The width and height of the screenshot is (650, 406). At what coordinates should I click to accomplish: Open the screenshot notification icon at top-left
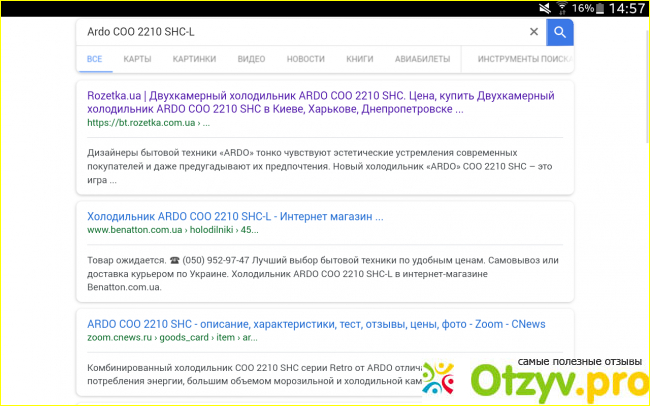click(x=10, y=8)
